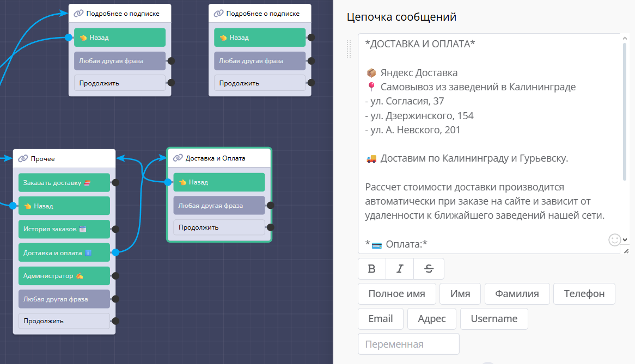Insert the Username variable
The image size is (635, 364).
pos(493,319)
